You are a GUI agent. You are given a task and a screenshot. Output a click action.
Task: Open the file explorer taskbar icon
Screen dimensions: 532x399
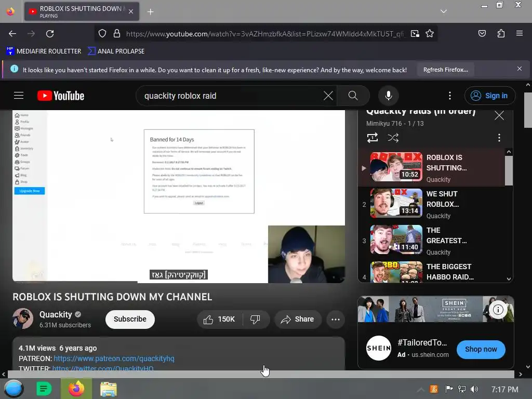[108, 389]
